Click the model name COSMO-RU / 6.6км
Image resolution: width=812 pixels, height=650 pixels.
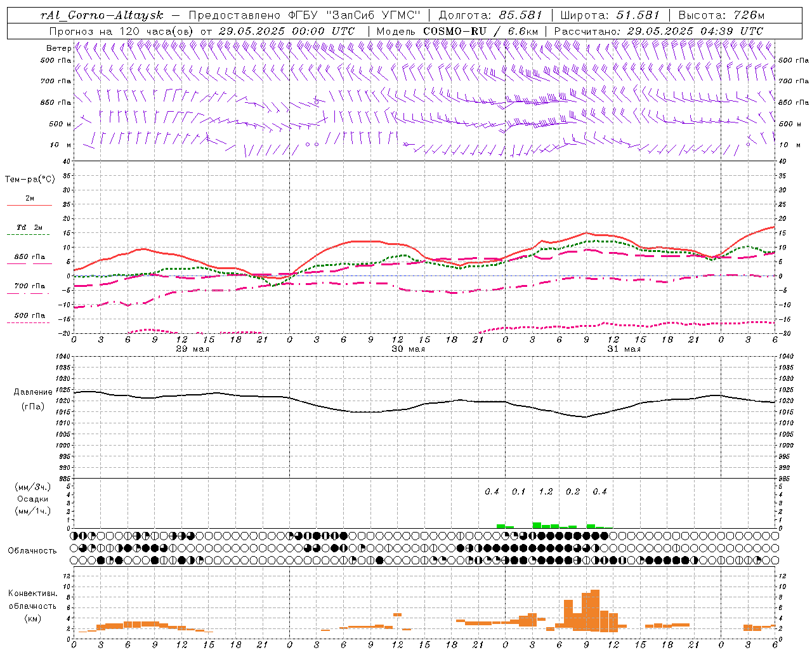[x=482, y=31]
